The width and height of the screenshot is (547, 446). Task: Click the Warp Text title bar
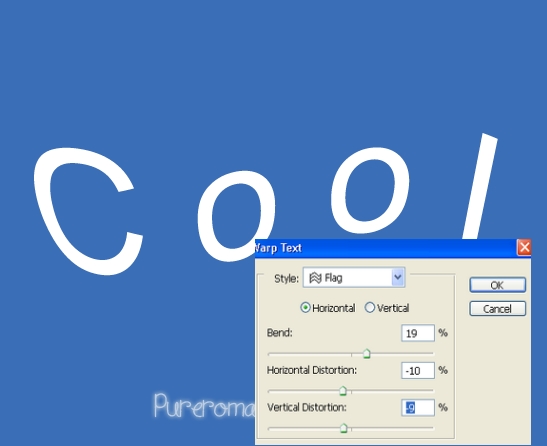(385, 248)
